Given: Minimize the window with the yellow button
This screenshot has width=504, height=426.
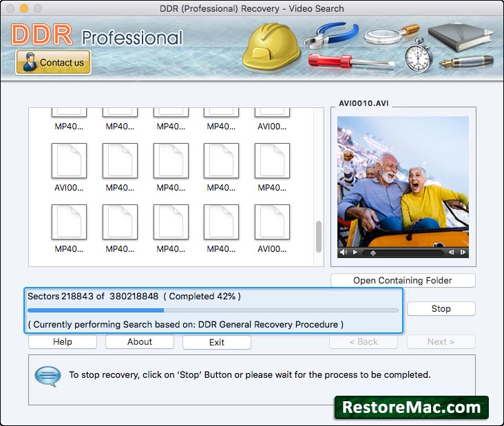Looking at the screenshot, I should (24, 8).
